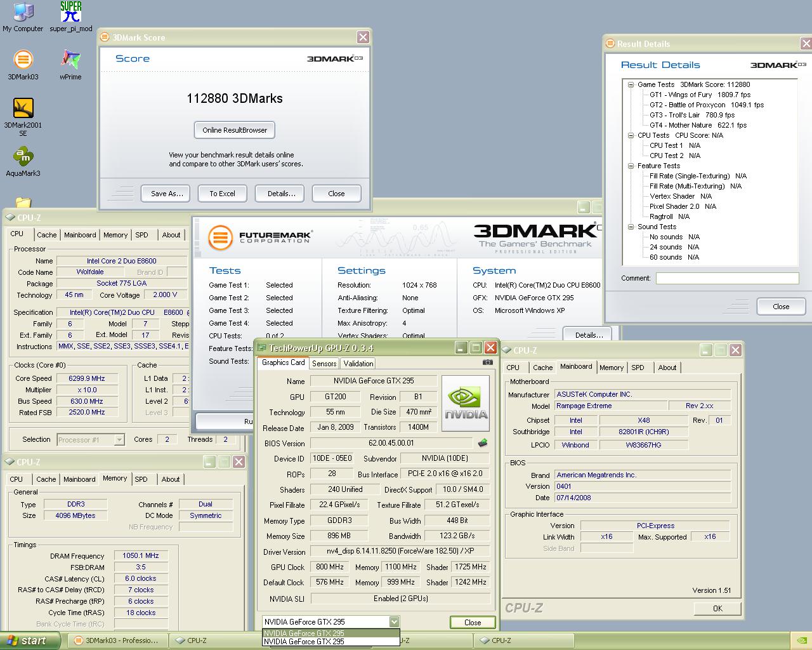This screenshot has width=812, height=650.
Task: Choose the highlighted GeForce GTX 295 list entry
Action: click(331, 633)
